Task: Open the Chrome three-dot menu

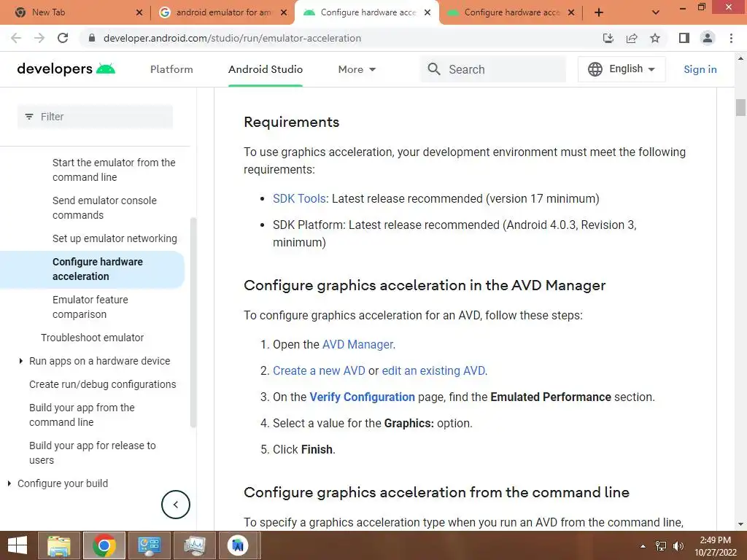Action: pos(731,38)
